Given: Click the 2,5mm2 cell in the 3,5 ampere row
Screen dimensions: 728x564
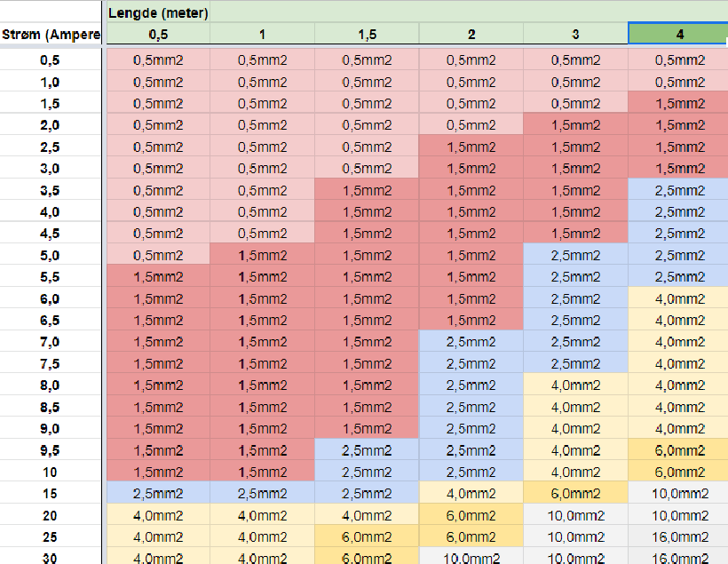Looking at the screenshot, I should 679,190.
